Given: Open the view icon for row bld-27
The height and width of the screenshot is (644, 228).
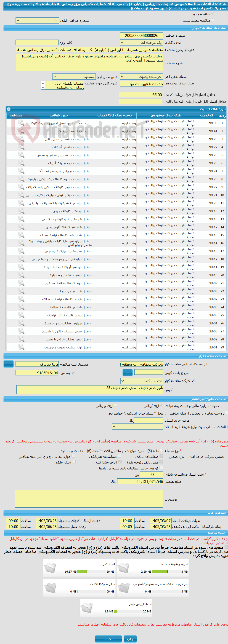Looking at the screenshot, I should click(21, 147).
